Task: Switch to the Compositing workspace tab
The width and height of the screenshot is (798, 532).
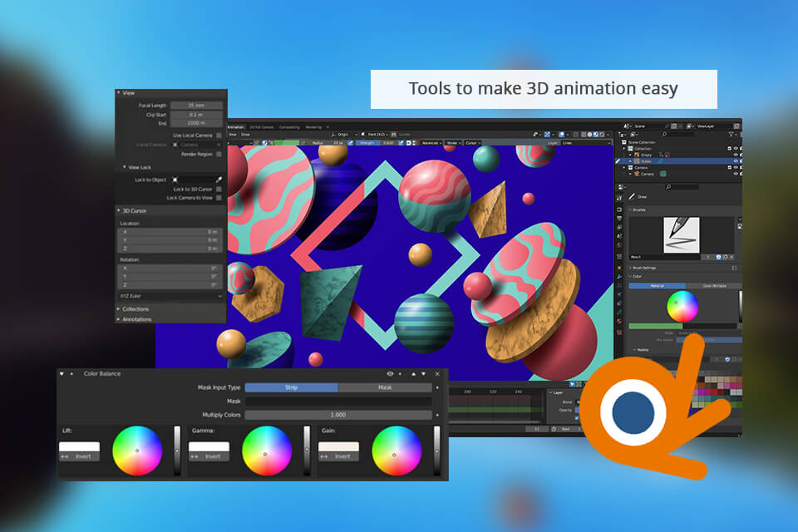Action: [289, 127]
